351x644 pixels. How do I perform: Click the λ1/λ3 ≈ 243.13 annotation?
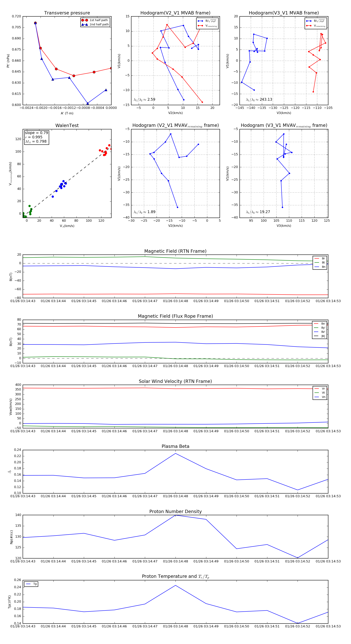[259, 100]
